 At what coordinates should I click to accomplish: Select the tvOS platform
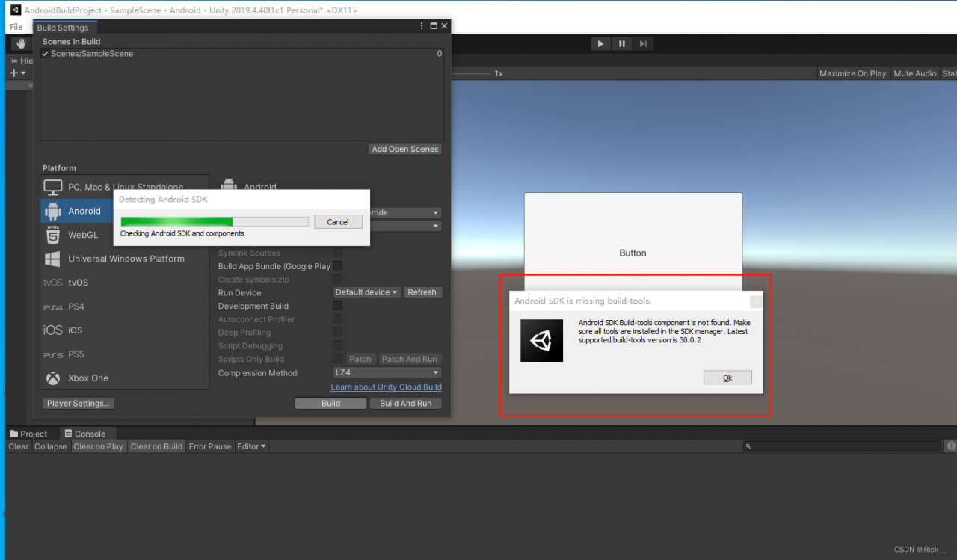click(125, 283)
